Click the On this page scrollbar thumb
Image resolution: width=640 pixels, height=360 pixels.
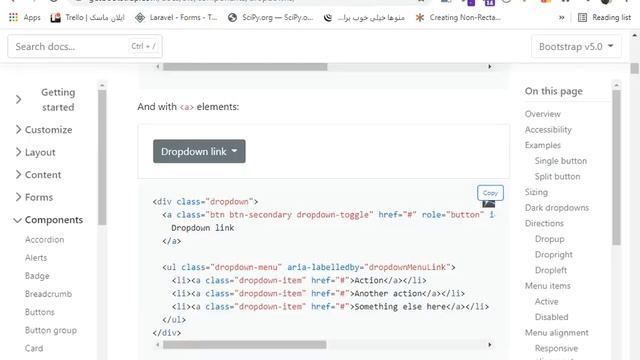pos(616,167)
